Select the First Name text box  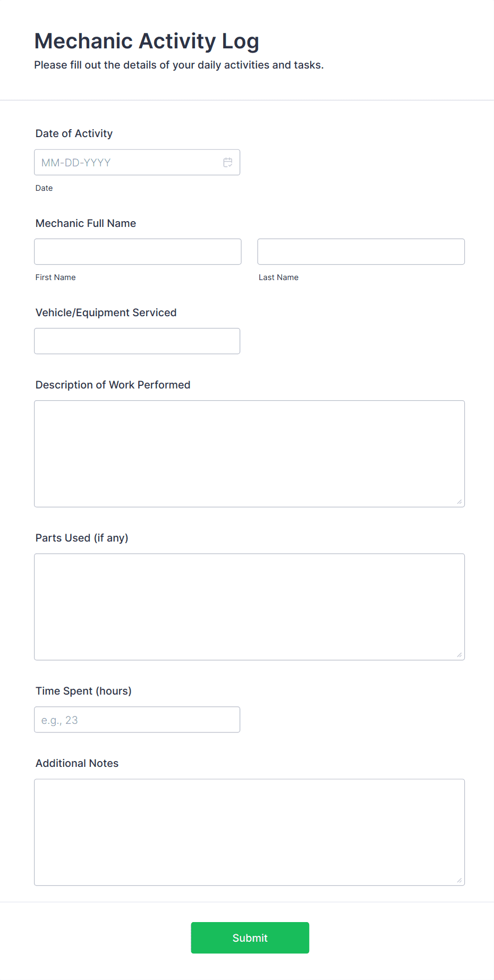(137, 251)
